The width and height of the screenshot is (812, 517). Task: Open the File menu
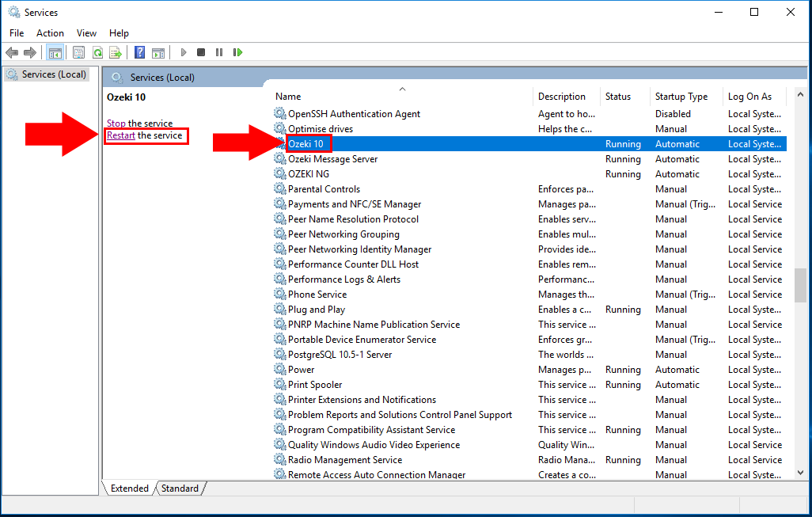tap(17, 33)
